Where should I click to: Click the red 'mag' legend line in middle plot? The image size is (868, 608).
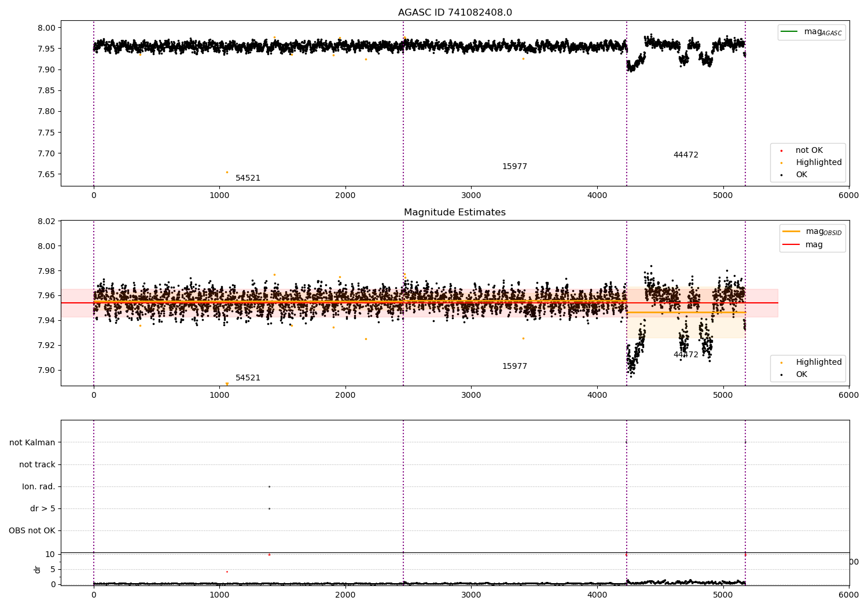tap(791, 244)
